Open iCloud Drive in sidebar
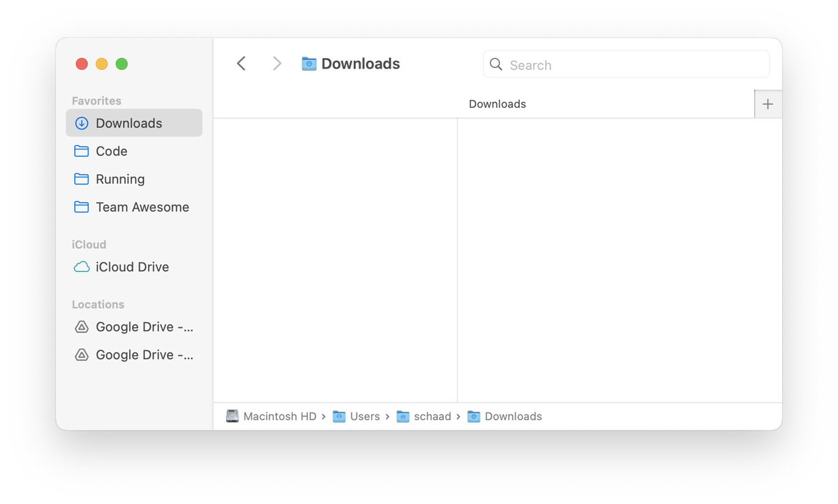Viewport: 838px width, 504px height. 134,267
